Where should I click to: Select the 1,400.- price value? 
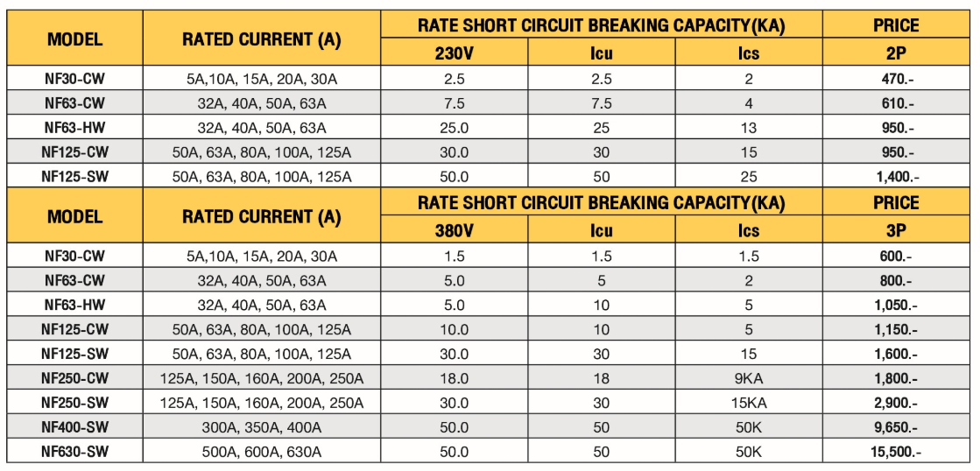click(x=897, y=176)
